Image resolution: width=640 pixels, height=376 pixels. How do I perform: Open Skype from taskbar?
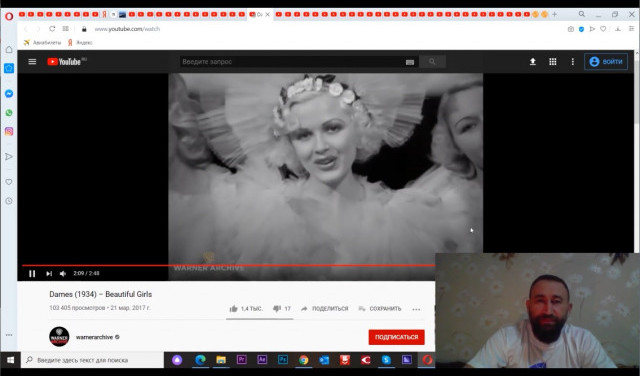[386, 360]
